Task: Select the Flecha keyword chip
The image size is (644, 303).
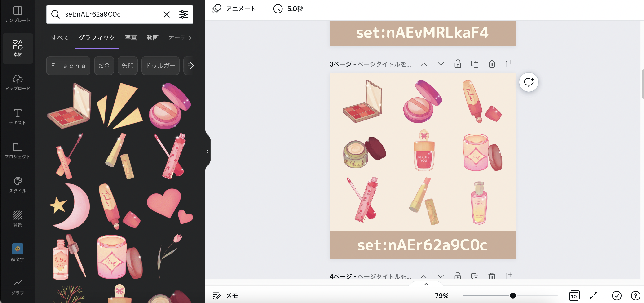Action: (68, 66)
